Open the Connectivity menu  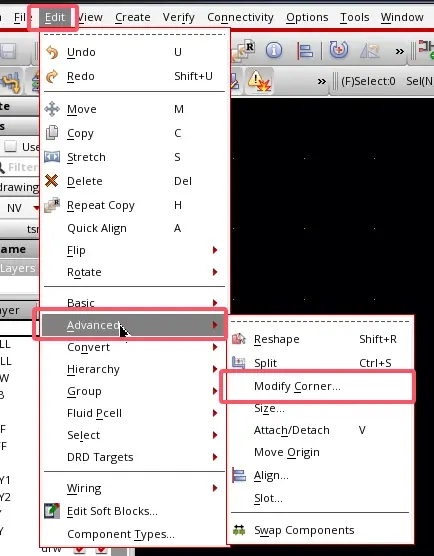pos(240,17)
